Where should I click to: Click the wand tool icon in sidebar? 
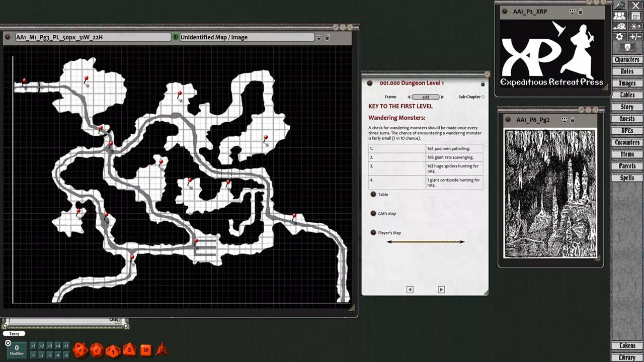click(x=619, y=5)
